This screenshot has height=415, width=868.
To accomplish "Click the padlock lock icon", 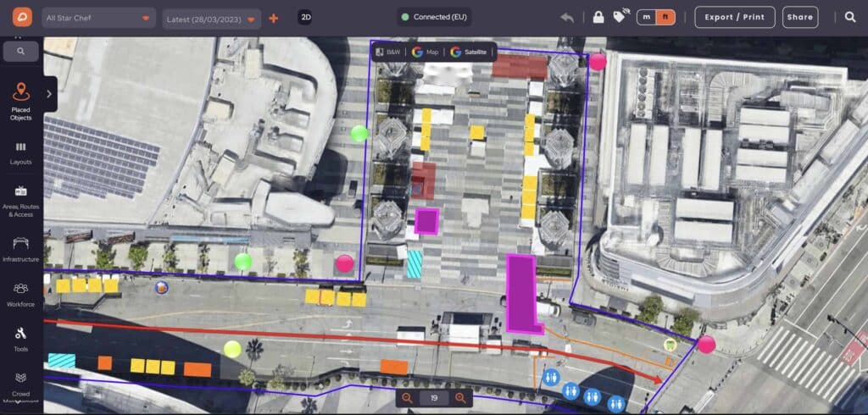I will (x=598, y=18).
